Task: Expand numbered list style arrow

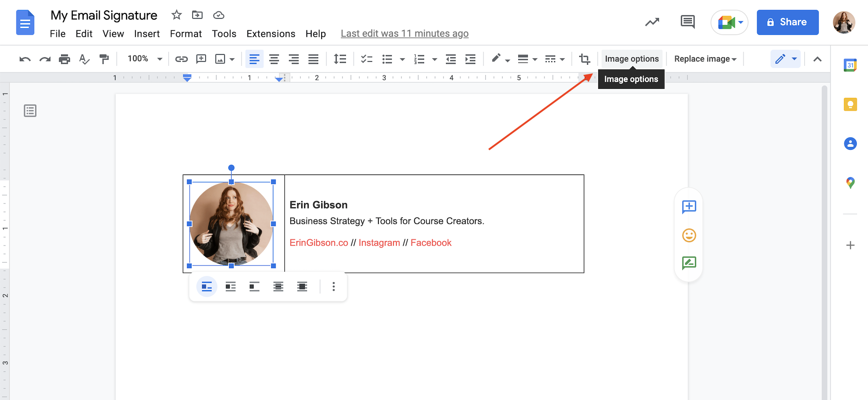Action: coord(434,59)
